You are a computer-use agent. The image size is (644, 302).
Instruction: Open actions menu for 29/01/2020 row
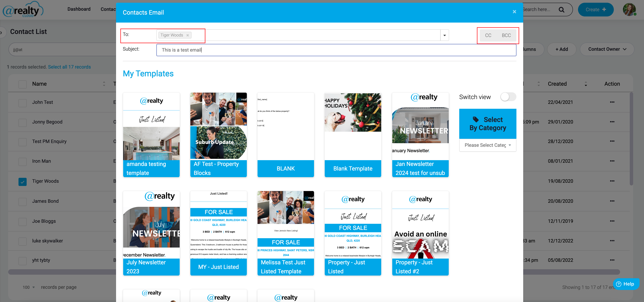612,122
